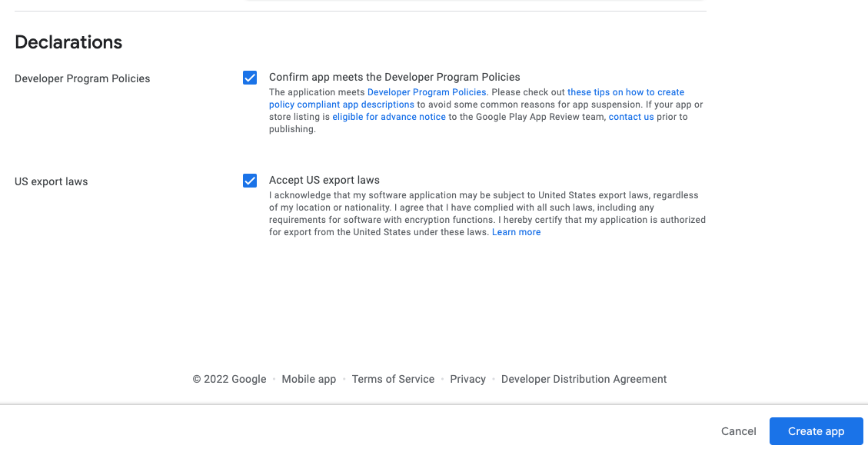Click the '© 2022 Google' footer text
The image size is (868, 455).
229,379
